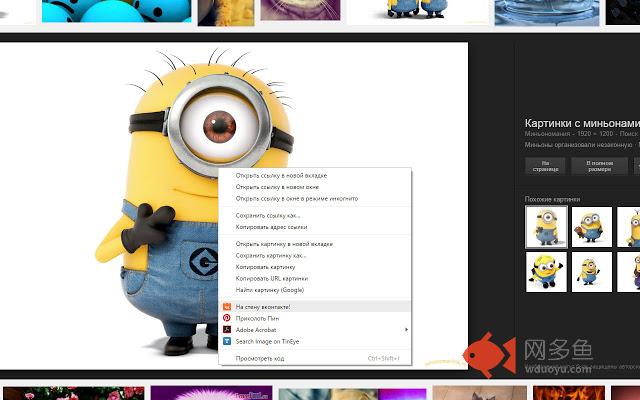The width and height of the screenshot is (640, 400).
Task: Open first similar minion thumbnail
Action: click(x=546, y=227)
